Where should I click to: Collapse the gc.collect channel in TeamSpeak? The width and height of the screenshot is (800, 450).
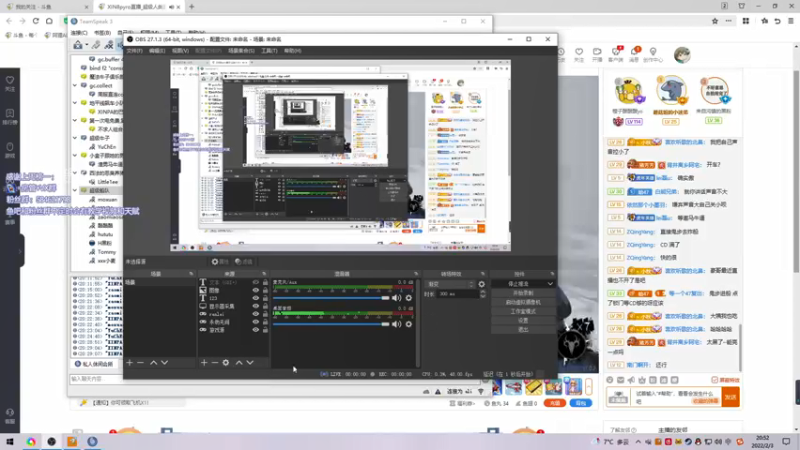pos(75,86)
